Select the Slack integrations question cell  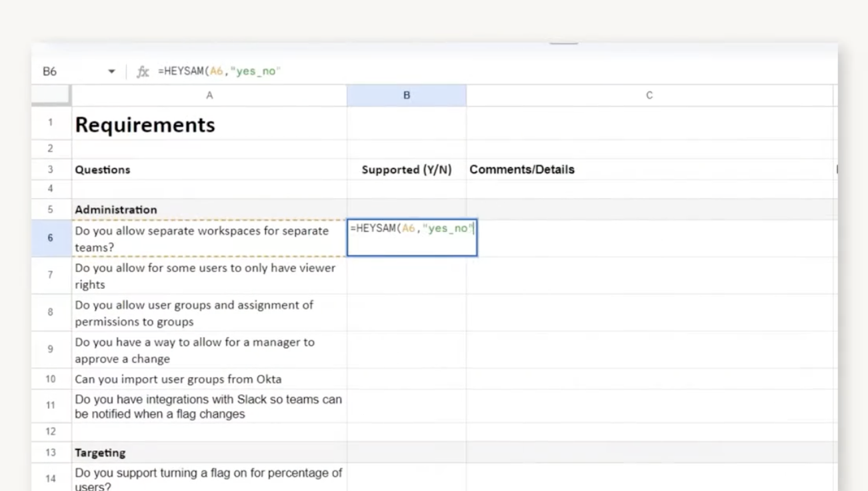coord(209,406)
